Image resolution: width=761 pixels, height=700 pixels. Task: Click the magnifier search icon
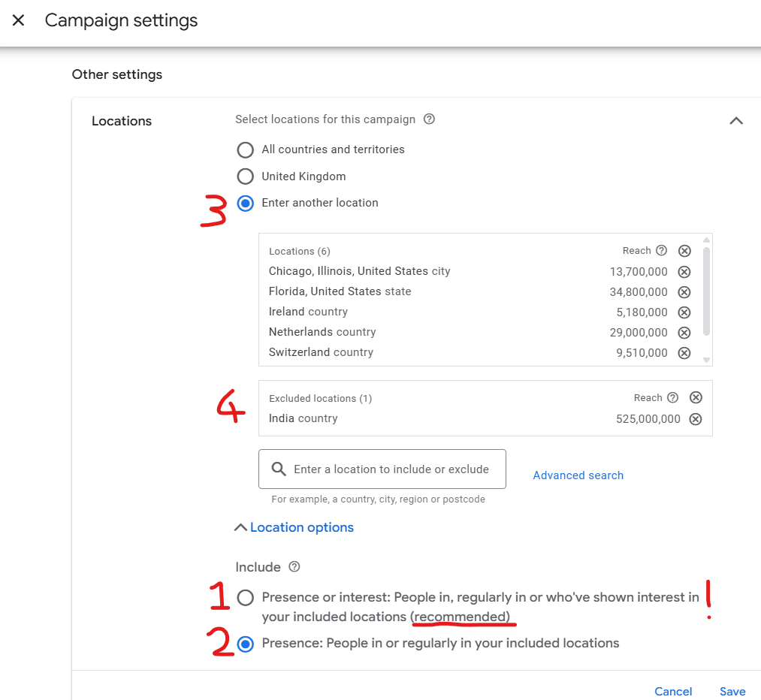[x=279, y=469]
